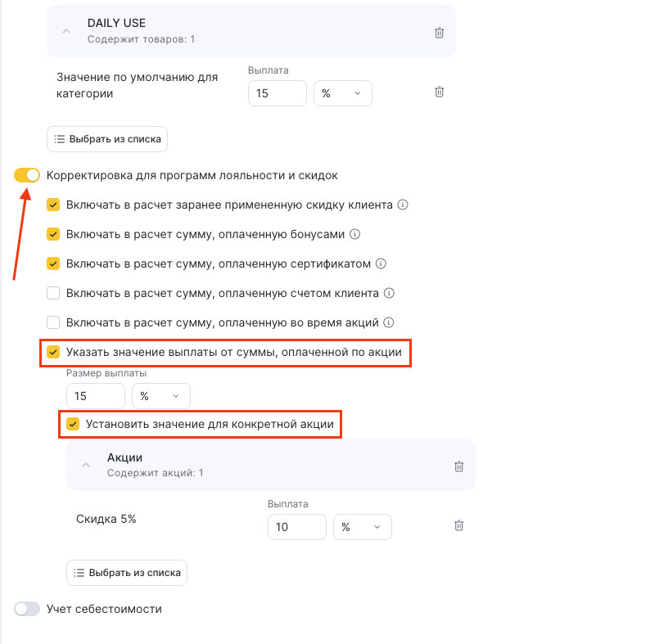The image size is (668, 644).
Task: Click info icon next to client discount option
Action: [403, 205]
